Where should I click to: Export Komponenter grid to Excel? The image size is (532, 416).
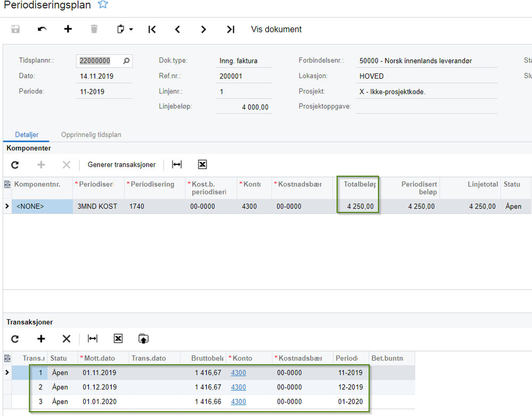(x=202, y=164)
